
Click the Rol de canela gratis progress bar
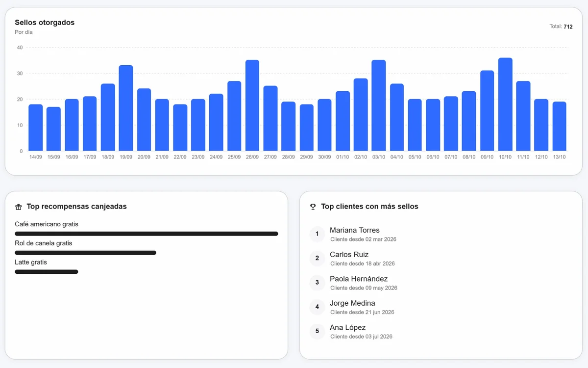85,253
